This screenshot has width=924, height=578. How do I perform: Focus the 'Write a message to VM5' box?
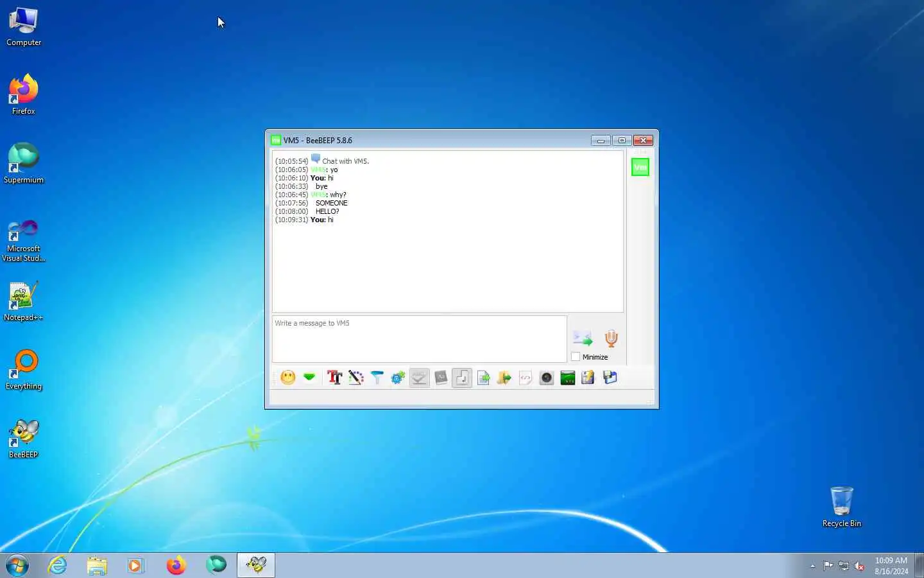pyautogui.click(x=420, y=339)
